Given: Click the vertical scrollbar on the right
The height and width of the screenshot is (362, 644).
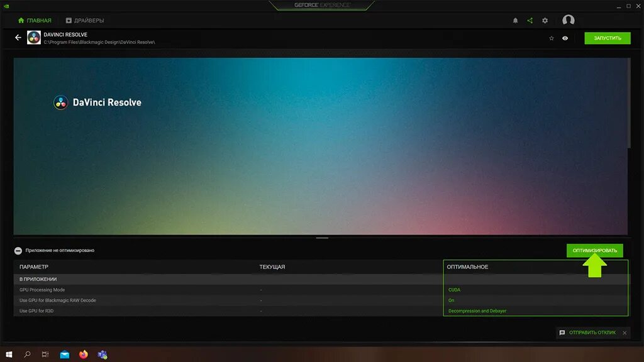Looking at the screenshot, I should (629, 102).
